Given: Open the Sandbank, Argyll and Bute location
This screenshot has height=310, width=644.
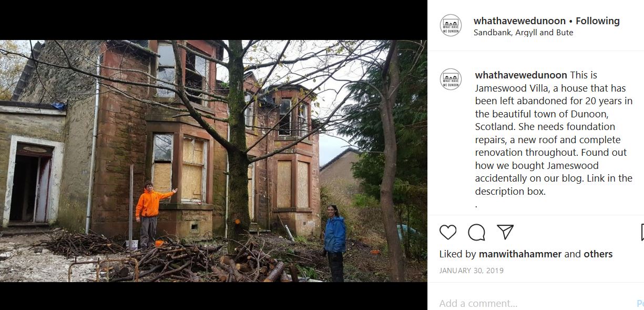Looking at the screenshot, I should (524, 33).
